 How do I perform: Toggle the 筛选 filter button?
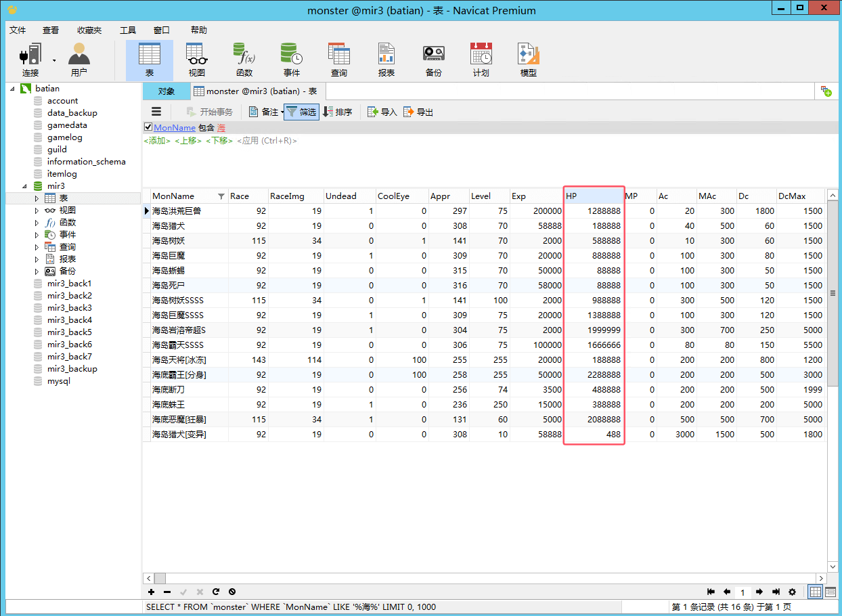(x=301, y=112)
